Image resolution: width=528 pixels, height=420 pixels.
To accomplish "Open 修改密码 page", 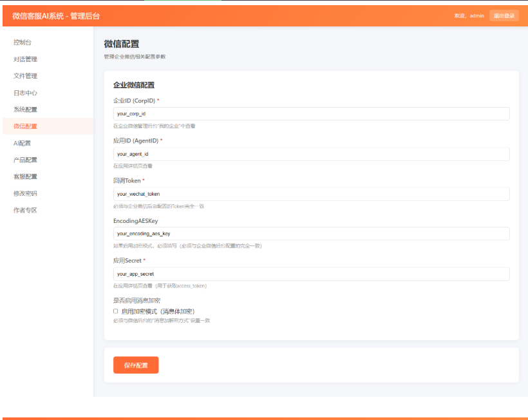I will pos(25,193).
